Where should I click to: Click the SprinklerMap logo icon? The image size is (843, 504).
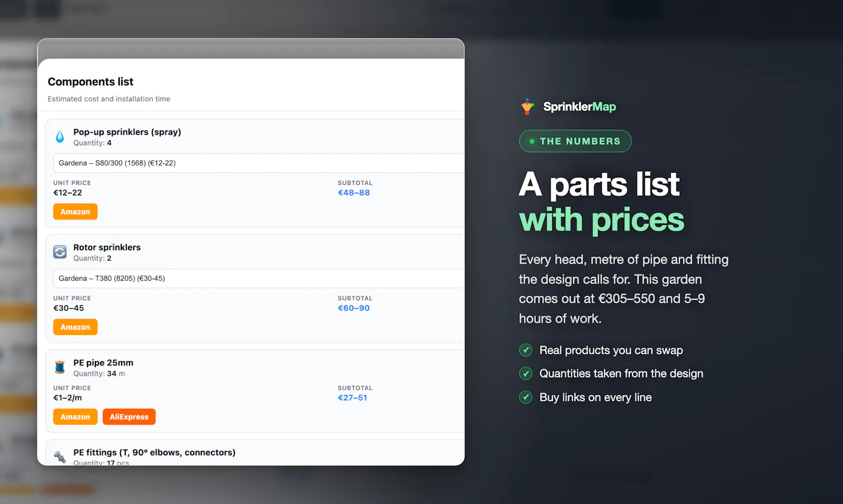[527, 106]
